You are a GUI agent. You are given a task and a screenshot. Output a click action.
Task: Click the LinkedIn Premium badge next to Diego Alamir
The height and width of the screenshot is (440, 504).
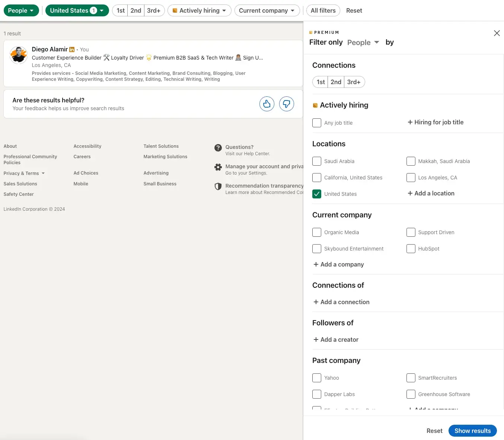click(x=72, y=49)
